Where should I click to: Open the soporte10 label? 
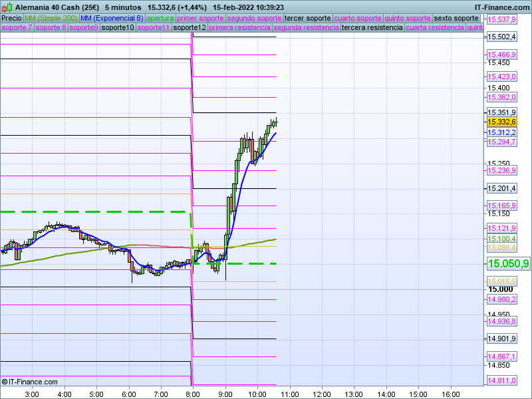pos(118,27)
